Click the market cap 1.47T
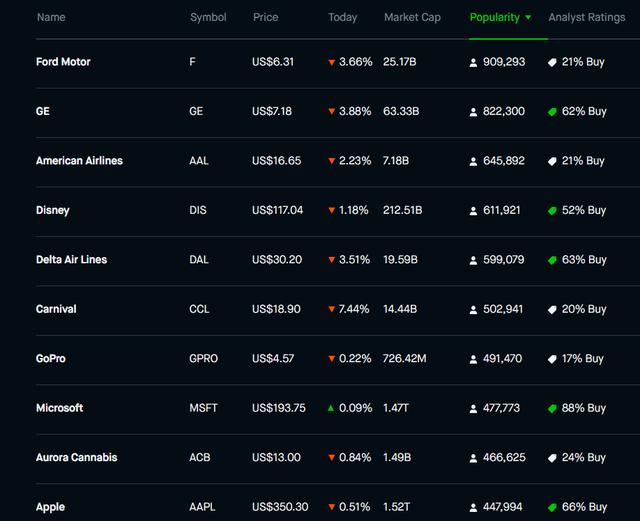 click(396, 408)
